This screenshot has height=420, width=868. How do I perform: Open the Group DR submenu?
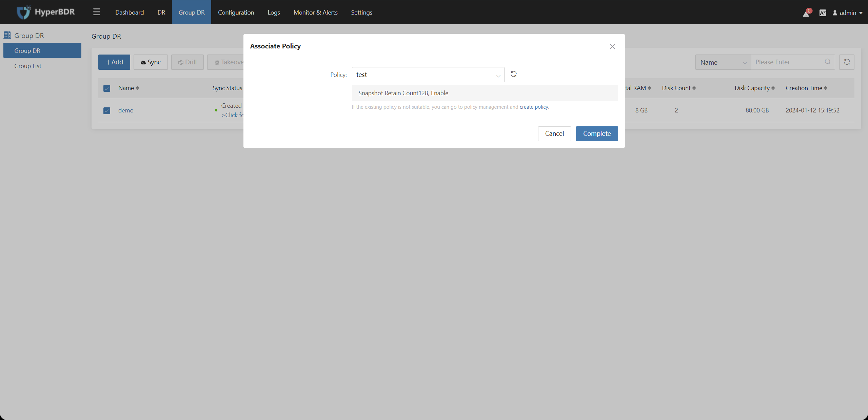[43, 50]
